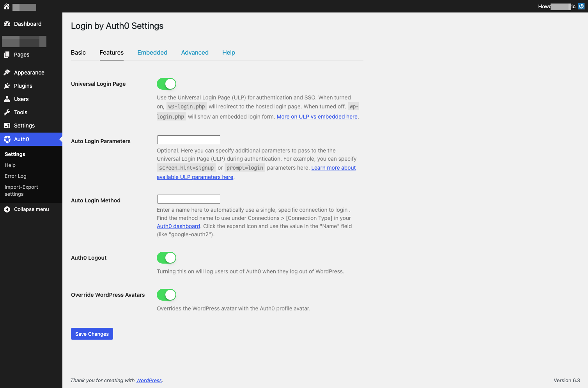Click the Appearance paintbrush icon
The width and height of the screenshot is (588, 388).
(x=7, y=73)
